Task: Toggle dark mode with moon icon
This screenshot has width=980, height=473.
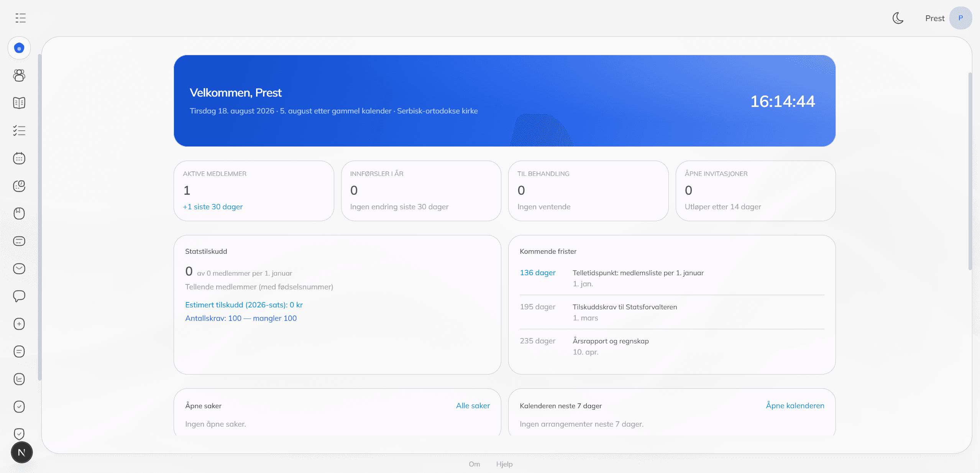Action: (898, 18)
